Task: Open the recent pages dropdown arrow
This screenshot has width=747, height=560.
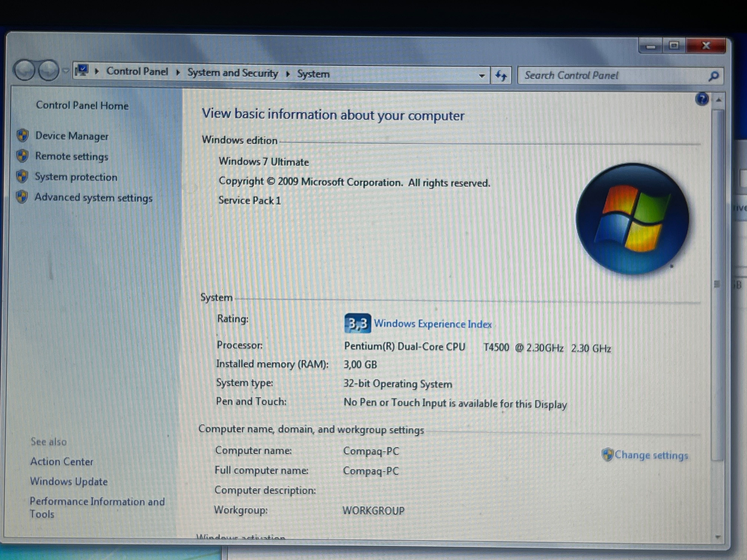Action: click(66, 71)
